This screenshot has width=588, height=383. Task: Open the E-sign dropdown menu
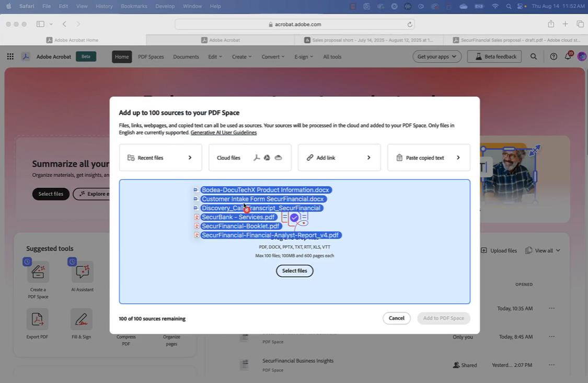304,57
